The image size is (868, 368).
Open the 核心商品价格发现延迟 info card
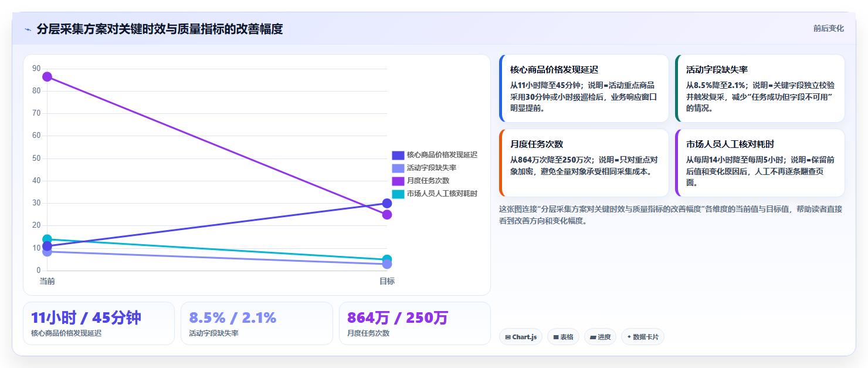[x=584, y=89]
